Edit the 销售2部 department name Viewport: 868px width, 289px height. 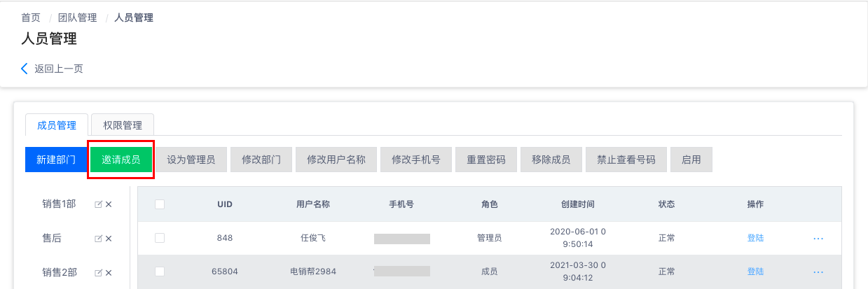(x=99, y=272)
